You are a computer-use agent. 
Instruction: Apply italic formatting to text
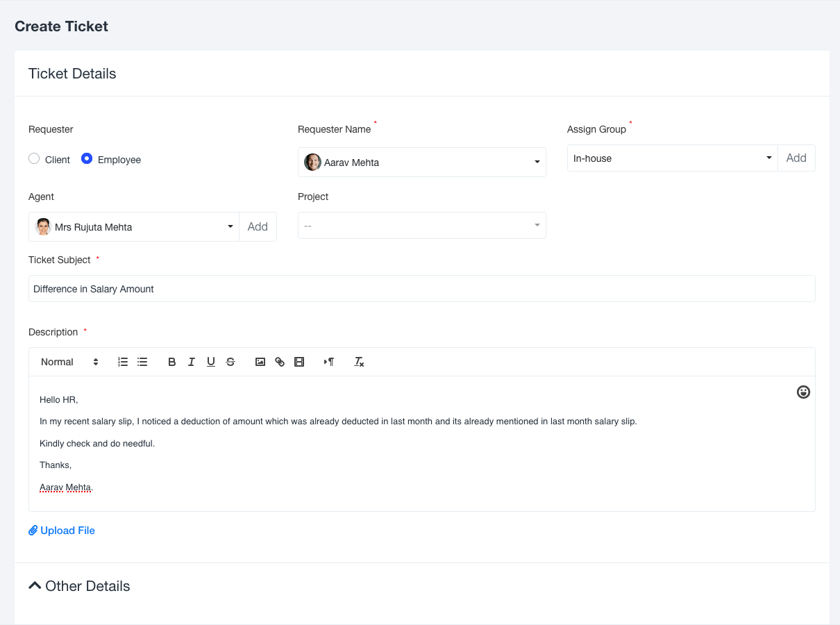(192, 362)
